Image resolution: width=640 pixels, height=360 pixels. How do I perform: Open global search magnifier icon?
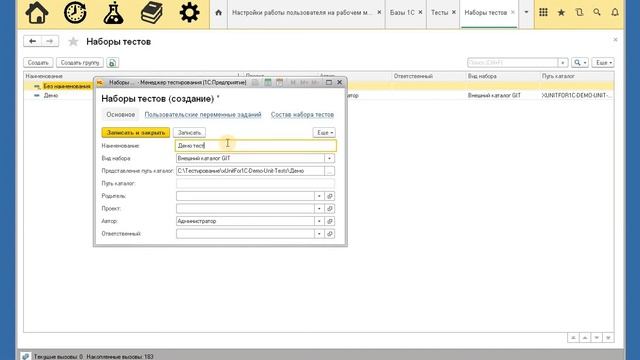[x=597, y=13]
